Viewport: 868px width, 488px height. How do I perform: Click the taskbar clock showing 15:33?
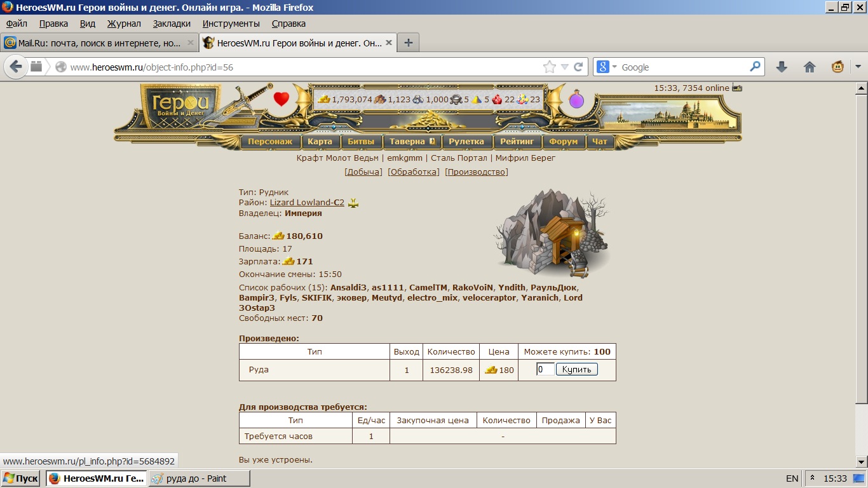pos(835,478)
